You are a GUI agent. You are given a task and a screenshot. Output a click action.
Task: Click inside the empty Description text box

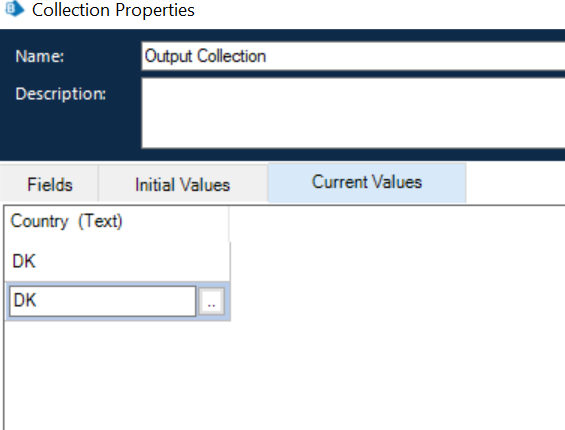(353, 113)
